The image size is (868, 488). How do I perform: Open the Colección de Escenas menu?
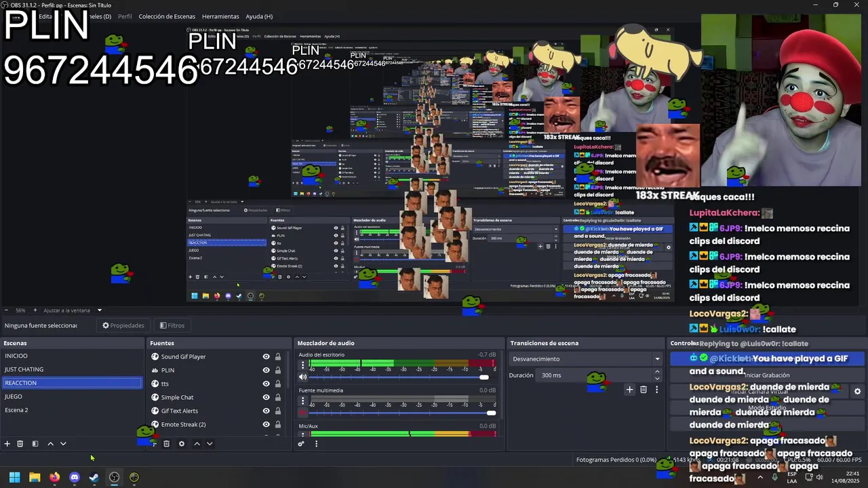pyautogui.click(x=167, y=16)
